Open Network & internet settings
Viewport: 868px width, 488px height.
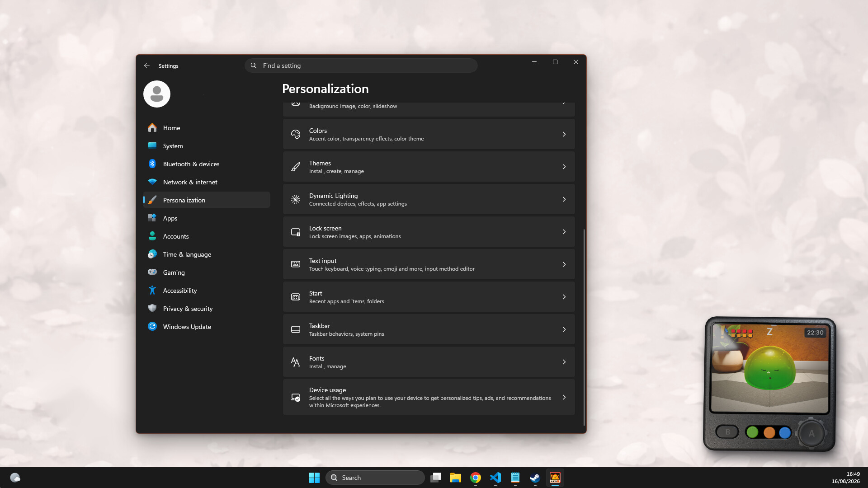[207, 182]
